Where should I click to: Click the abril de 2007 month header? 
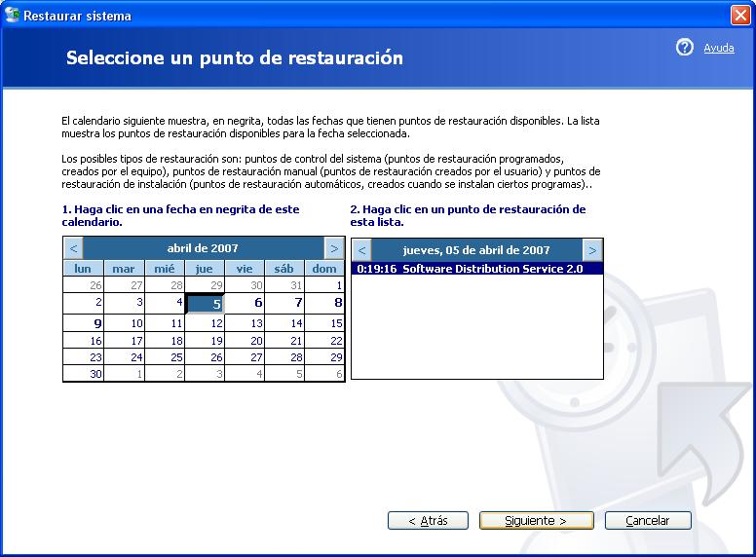(203, 248)
